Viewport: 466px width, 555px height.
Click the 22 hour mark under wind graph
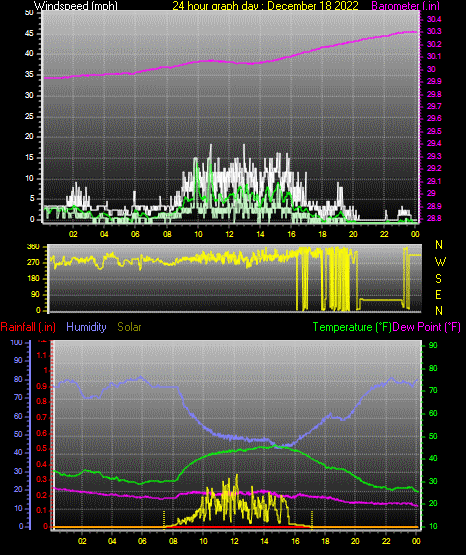(384, 234)
